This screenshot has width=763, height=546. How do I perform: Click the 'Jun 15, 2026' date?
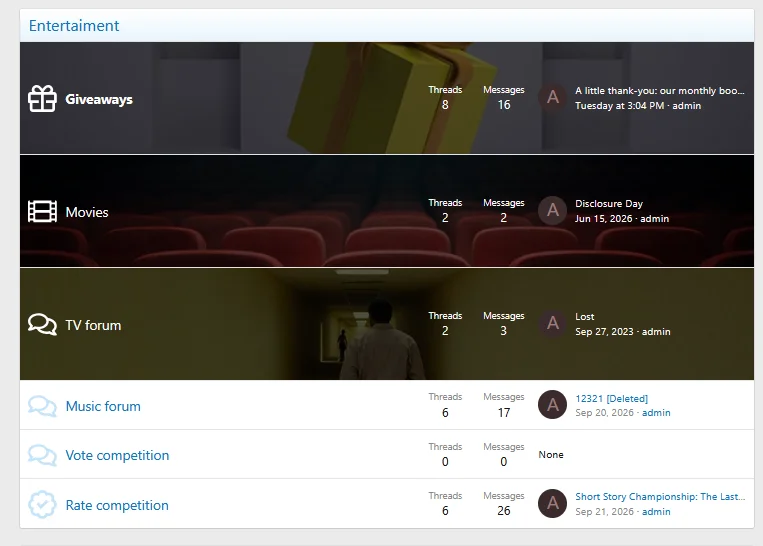coord(603,218)
